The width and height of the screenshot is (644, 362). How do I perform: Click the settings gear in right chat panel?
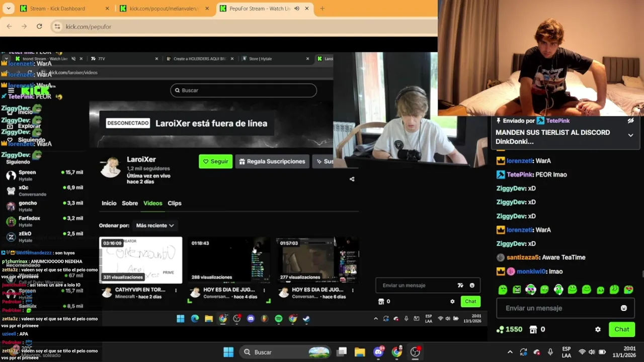point(598,329)
